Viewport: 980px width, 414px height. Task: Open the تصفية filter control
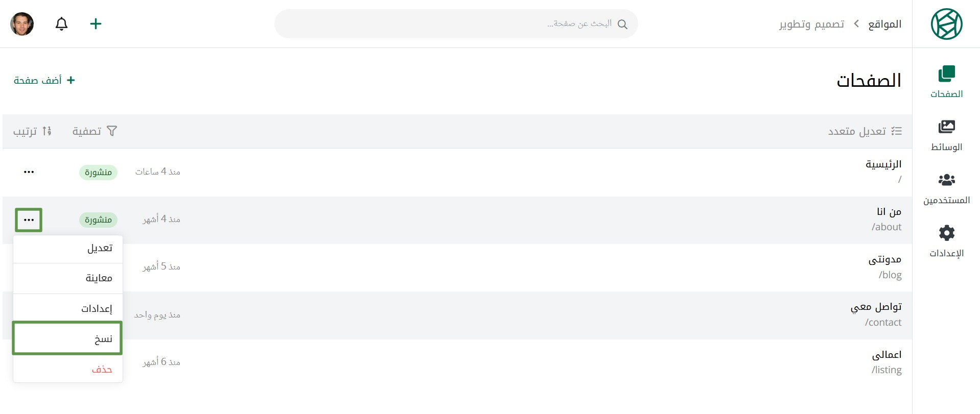click(95, 131)
